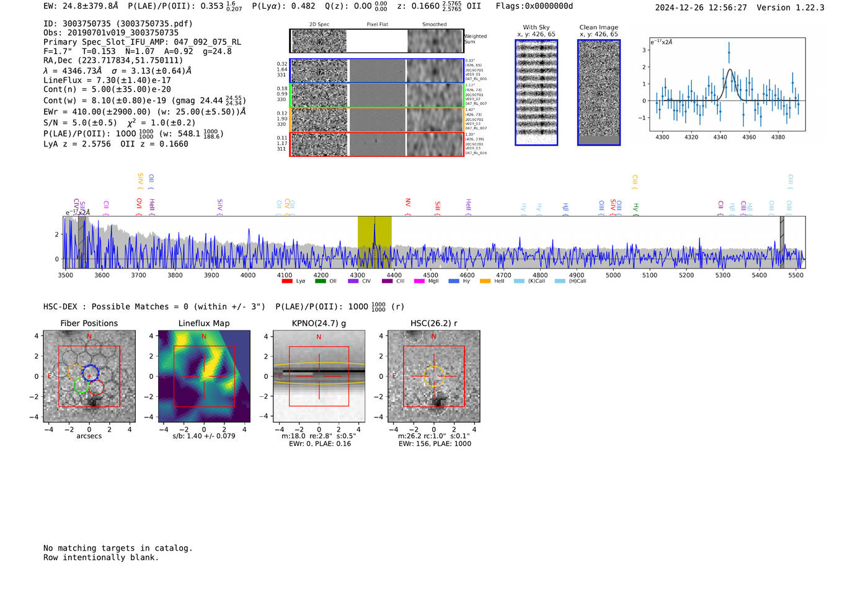The width and height of the screenshot is (868, 591).
Task: Click the blue Hβ label near 4870
Action: [565, 208]
